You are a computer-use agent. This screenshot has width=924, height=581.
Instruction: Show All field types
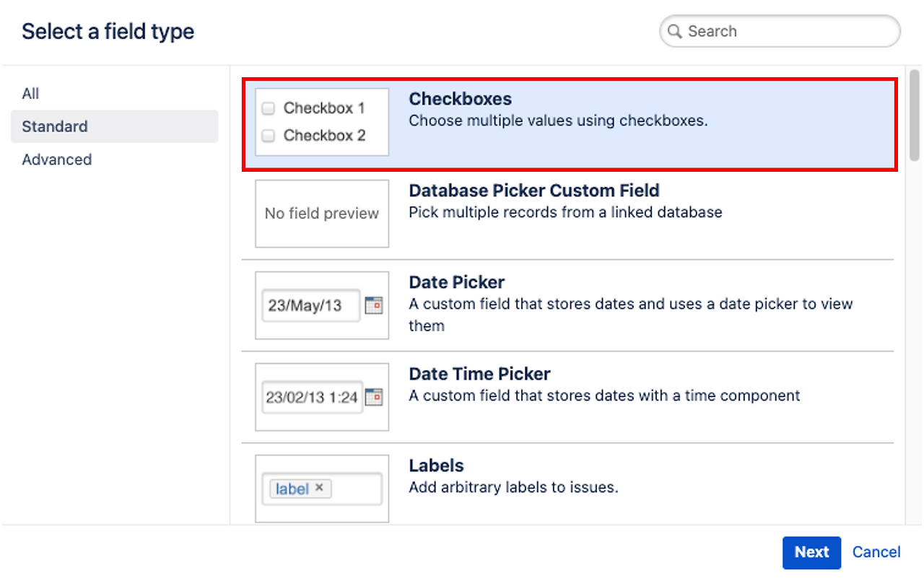[30, 94]
